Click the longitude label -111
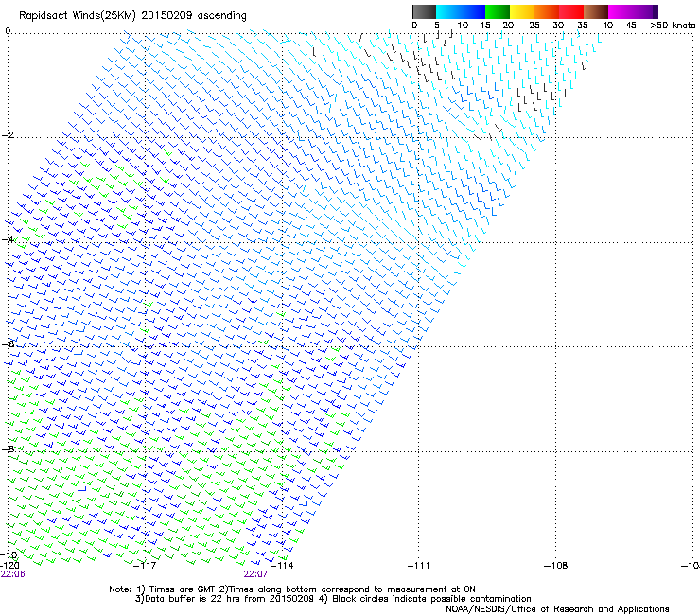Screen dimensions: 700x615 coord(419,566)
